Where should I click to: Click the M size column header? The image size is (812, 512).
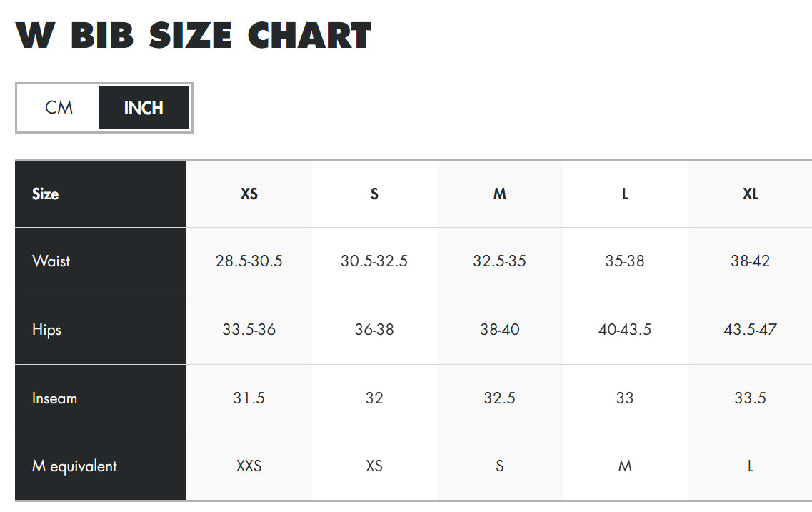coord(499,194)
